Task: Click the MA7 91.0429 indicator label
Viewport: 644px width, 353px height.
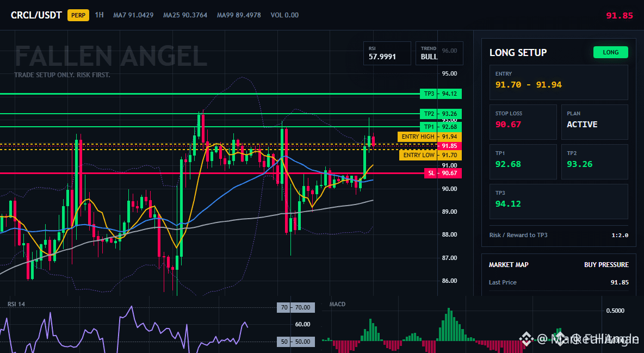Action: tap(133, 15)
